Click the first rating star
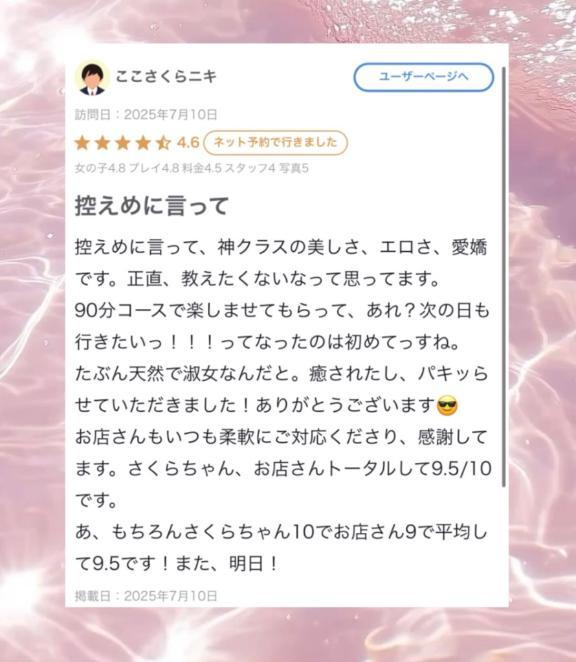This screenshot has width=576, height=662. tap(82, 143)
